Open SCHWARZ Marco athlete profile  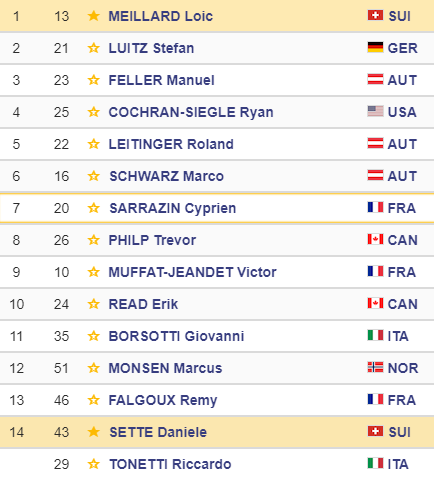point(166,176)
